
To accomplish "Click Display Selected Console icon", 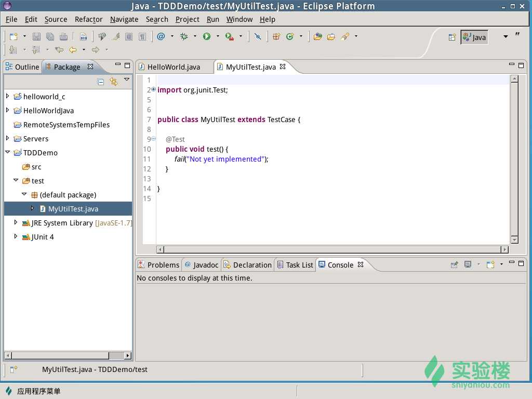I will [468, 264].
